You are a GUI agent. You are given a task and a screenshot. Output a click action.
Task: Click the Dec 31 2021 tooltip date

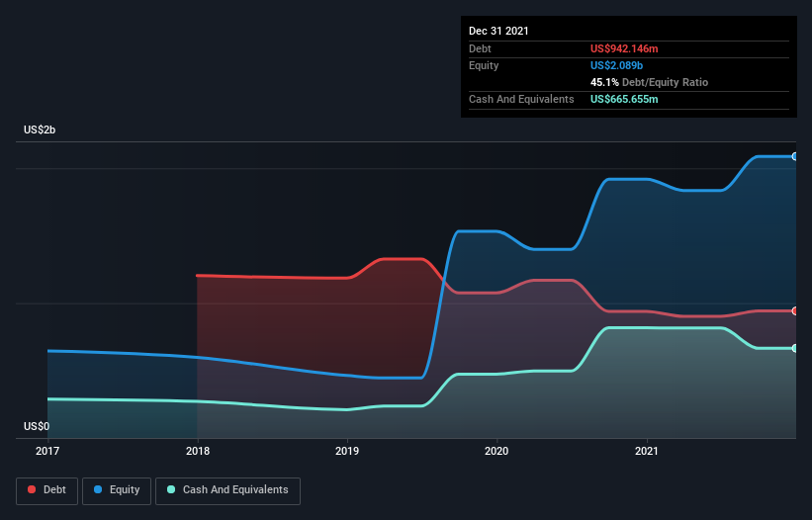(x=498, y=31)
